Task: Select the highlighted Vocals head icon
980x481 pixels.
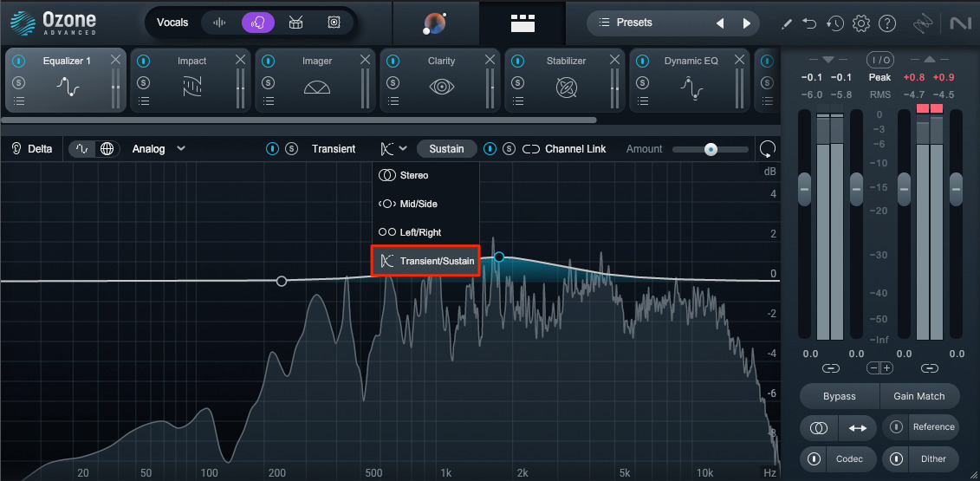Action: pyautogui.click(x=257, y=23)
